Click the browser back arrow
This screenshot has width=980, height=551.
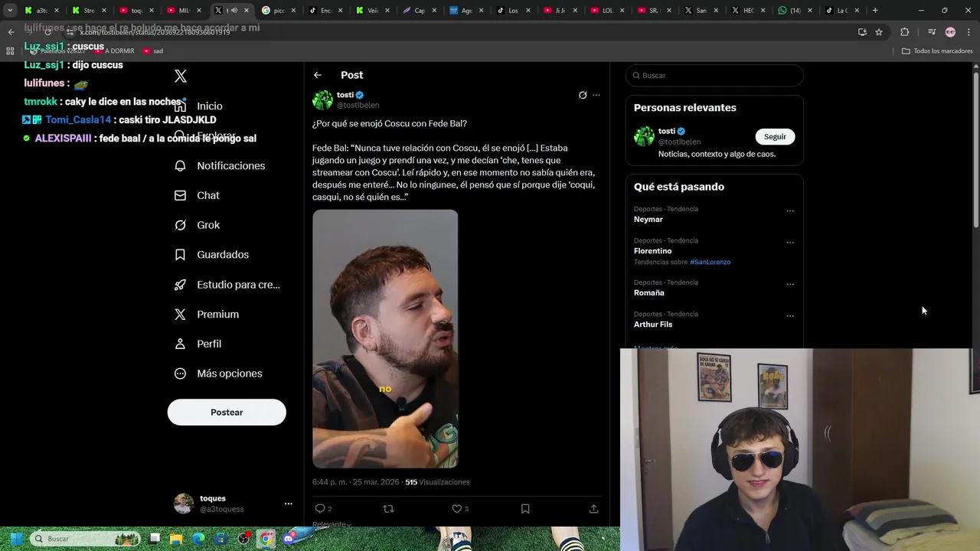pyautogui.click(x=11, y=32)
